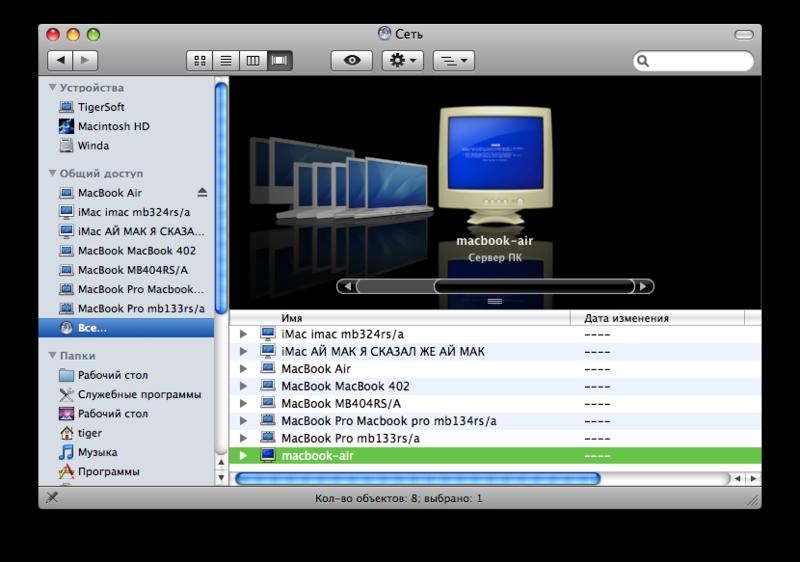Expand the MacBook Air row disclosure triangle
The height and width of the screenshot is (562, 800).
243,369
